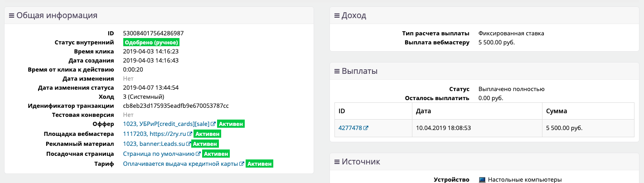Viewport: 644px width, 183px height.
Task: Open the link 1023, banner:Leads.su
Action: click(153, 144)
